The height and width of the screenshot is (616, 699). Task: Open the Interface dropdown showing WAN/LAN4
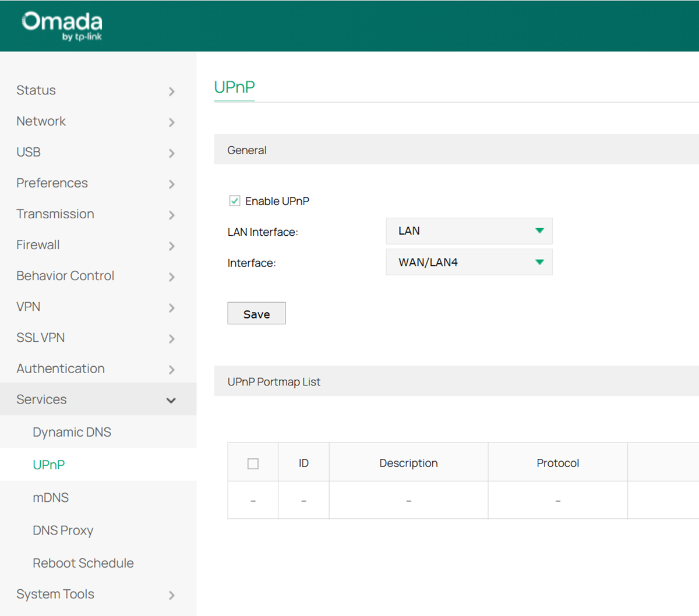469,262
